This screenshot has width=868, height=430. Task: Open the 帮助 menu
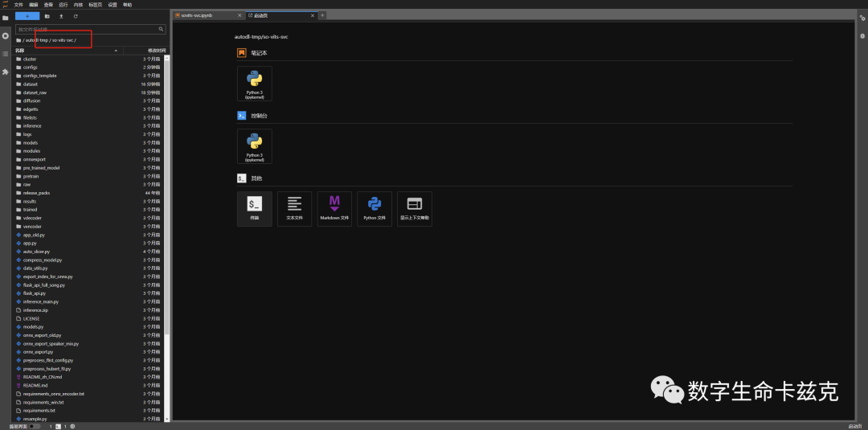128,5
